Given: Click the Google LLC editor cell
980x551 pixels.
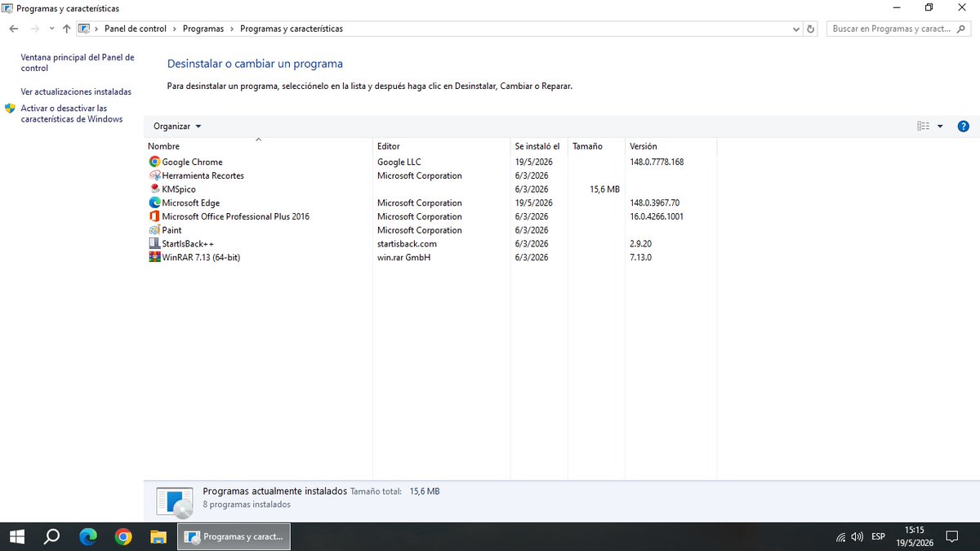Looking at the screenshot, I should pyautogui.click(x=399, y=162).
